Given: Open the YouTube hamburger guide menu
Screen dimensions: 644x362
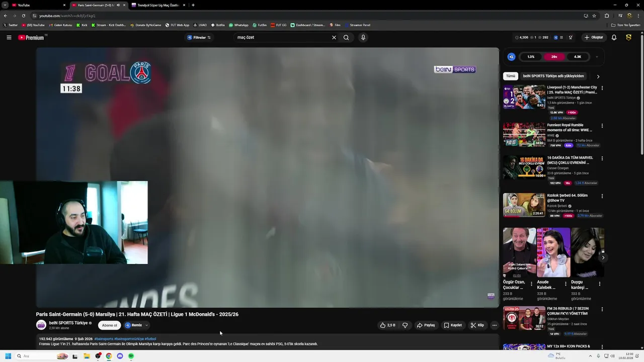Looking at the screenshot, I should [9, 37].
